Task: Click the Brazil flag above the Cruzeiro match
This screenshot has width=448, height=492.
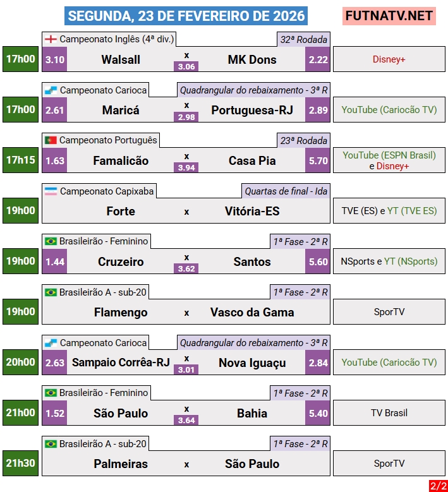Action: pos(51,241)
